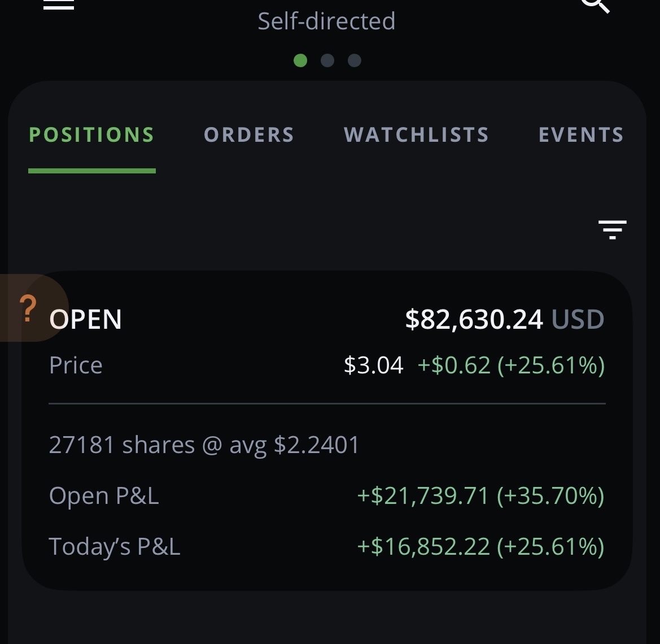660x644 pixels.
Task: Switch to the Orders tab
Action: [x=249, y=135]
